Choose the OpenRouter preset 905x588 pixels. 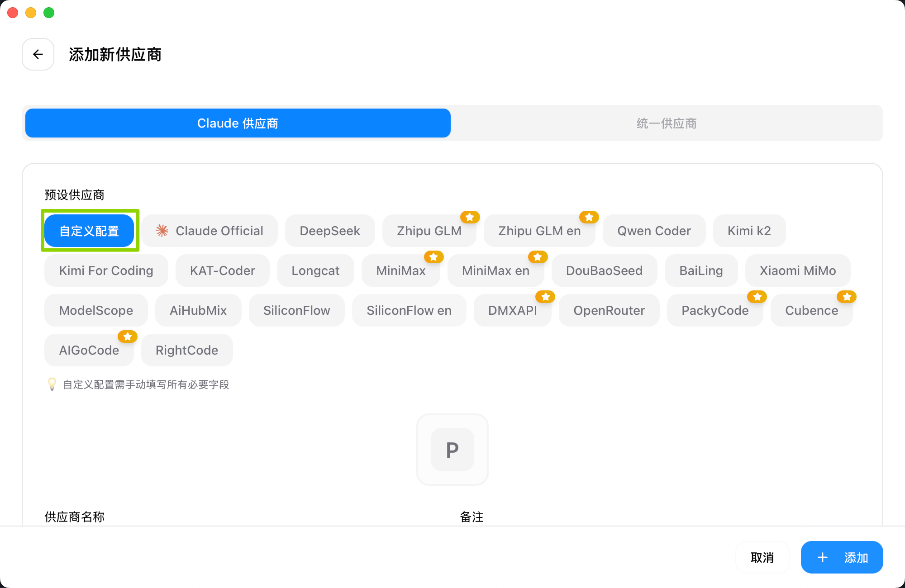pyautogui.click(x=609, y=310)
